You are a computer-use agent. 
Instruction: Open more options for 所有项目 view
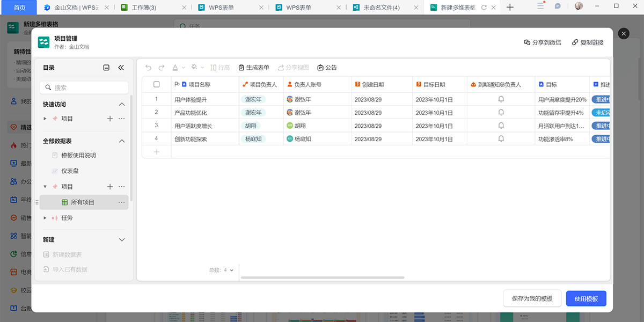[x=121, y=202]
